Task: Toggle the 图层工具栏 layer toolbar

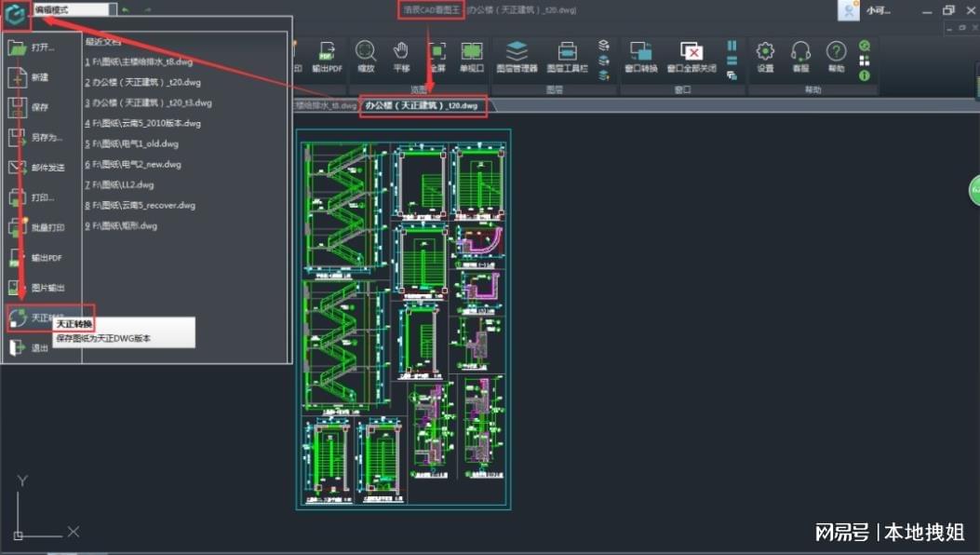Action: 567,56
